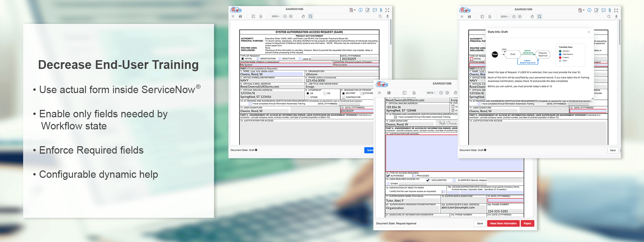Toggle sidebar panel icon in 141% window
This screenshot has height=242, width=644.
tap(405, 93)
